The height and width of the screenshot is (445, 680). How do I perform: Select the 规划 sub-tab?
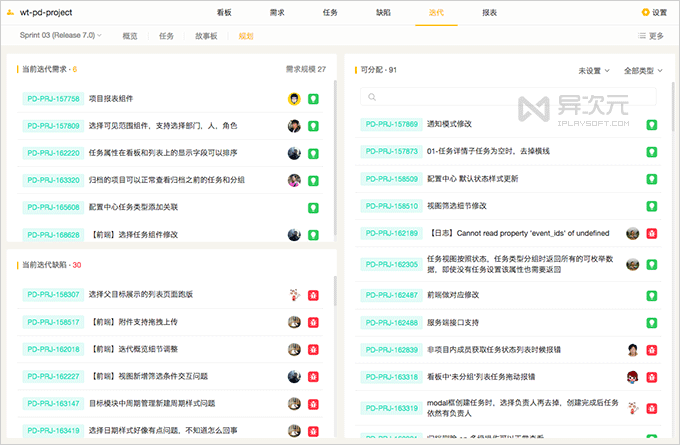246,36
